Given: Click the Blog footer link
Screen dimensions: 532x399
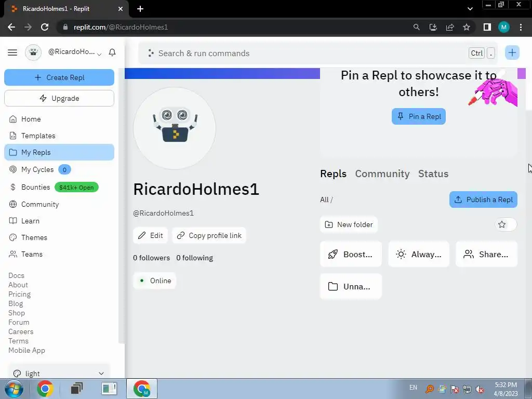Looking at the screenshot, I should tap(16, 303).
